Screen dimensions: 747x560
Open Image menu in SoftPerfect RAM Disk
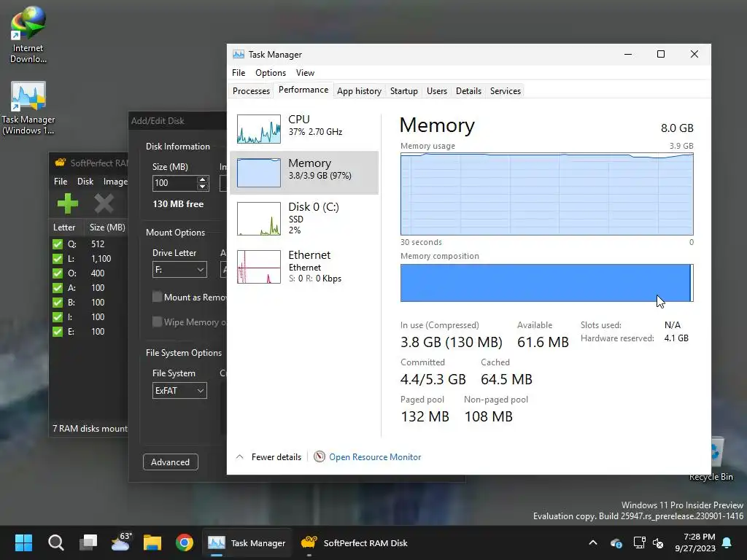(x=115, y=182)
